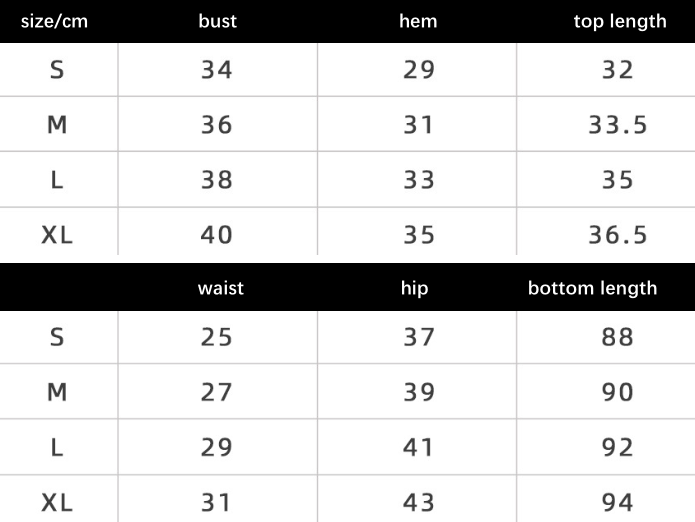Click bottom length value 92
The image size is (695, 522).
(618, 447)
